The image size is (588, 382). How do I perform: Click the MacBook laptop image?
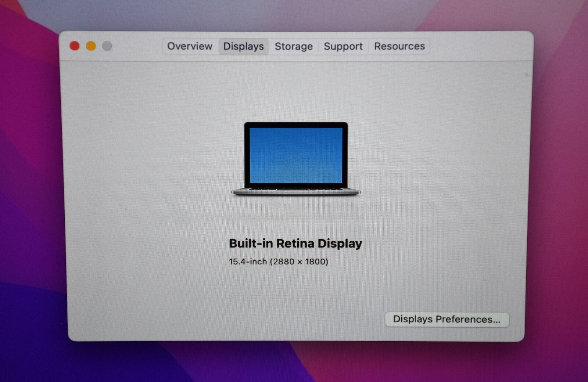[296, 159]
